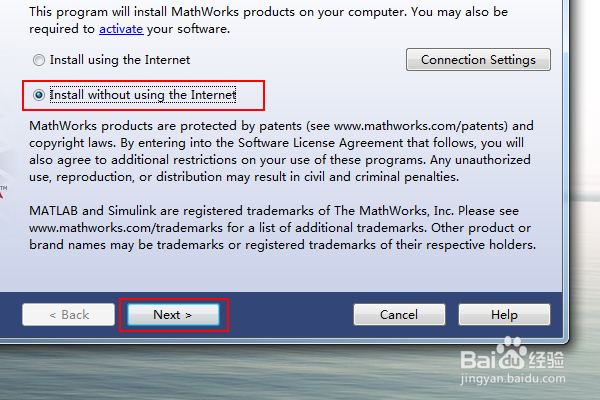This screenshot has width=600, height=400.
Task: Open the installer Help
Action: (x=504, y=315)
